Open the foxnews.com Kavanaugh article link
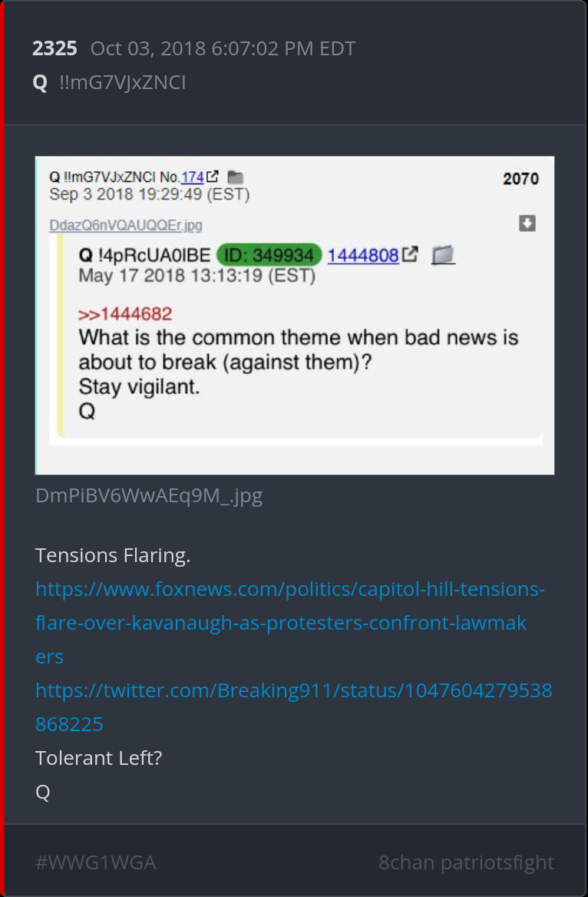Image resolution: width=588 pixels, height=897 pixels. (290, 622)
